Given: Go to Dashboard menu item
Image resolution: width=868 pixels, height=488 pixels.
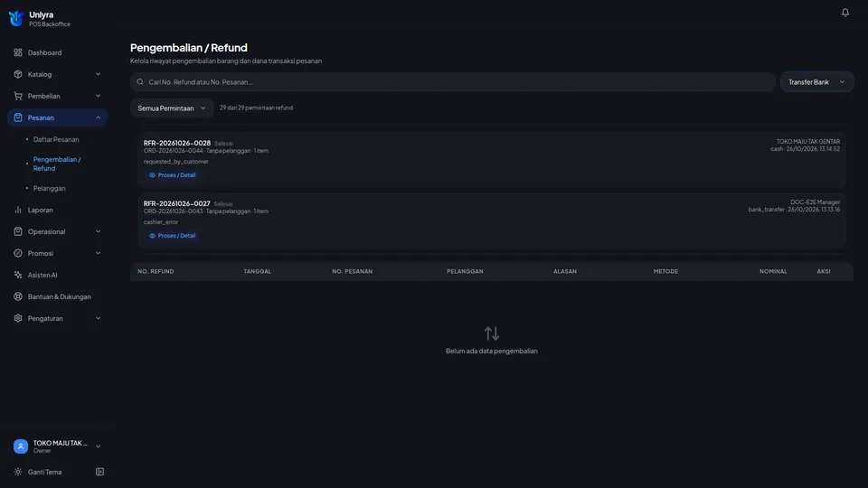Looking at the screenshot, I should click(58, 52).
